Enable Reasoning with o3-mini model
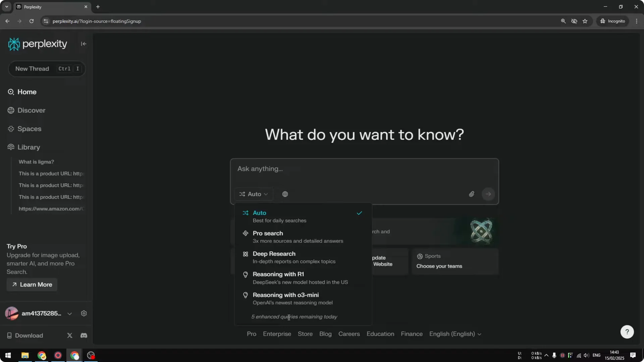 [285, 295]
